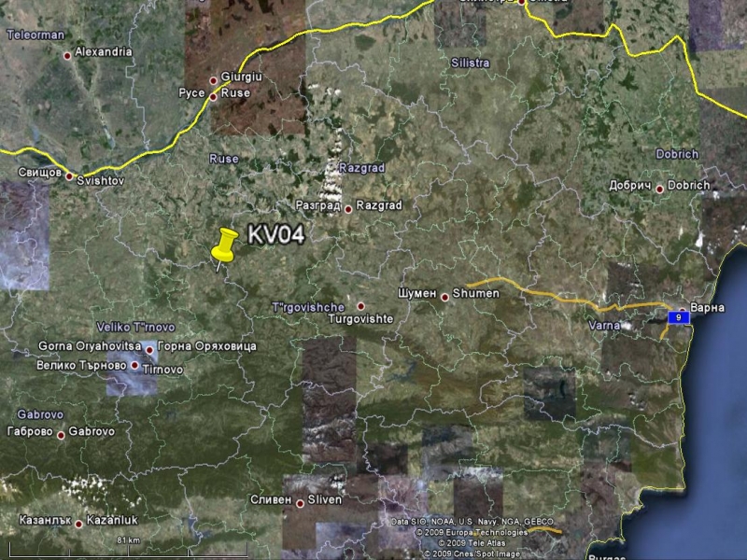Click the Cyrillic Варна city label
Viewport: 747px width, 560px height.
point(708,308)
